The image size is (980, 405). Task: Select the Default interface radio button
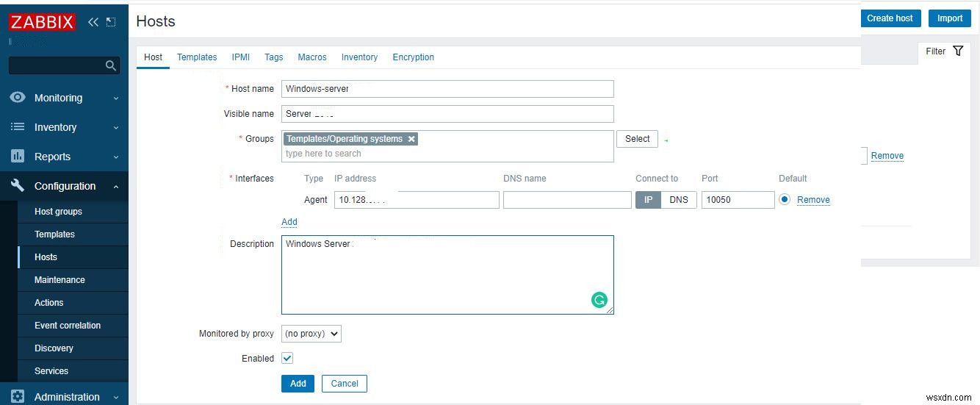(x=785, y=199)
